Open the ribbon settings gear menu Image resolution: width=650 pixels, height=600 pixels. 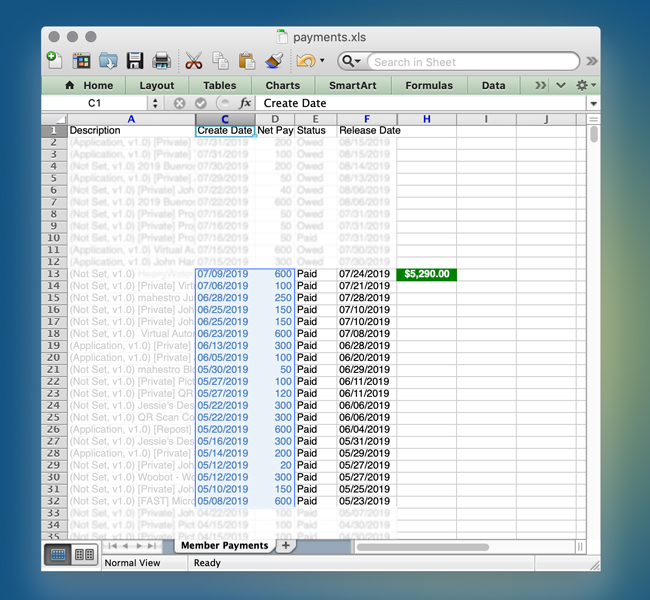click(x=585, y=85)
